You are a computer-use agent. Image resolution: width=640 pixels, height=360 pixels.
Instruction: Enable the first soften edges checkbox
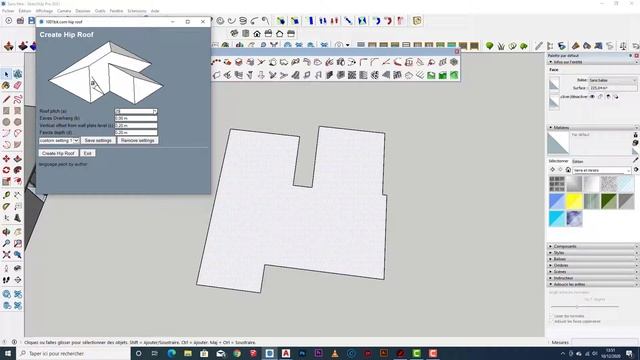point(551,316)
